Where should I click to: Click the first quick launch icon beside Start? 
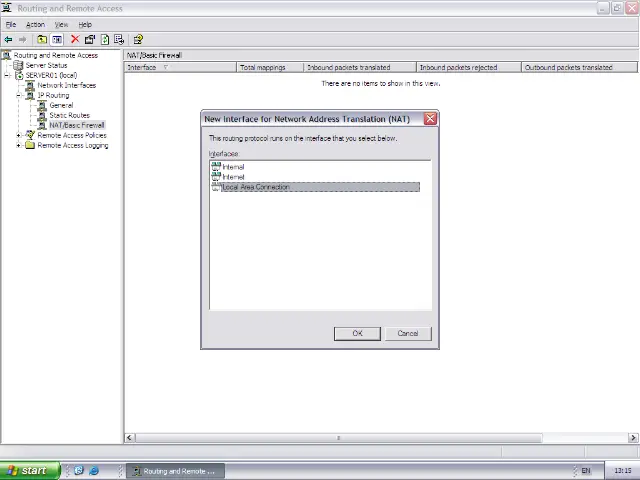tap(79, 470)
